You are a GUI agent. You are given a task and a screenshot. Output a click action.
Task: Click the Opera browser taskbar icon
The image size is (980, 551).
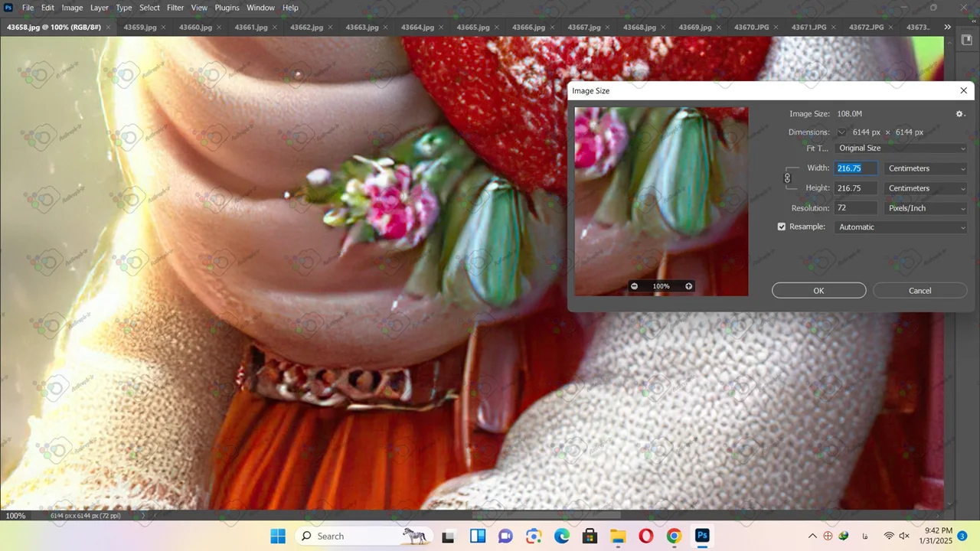tap(645, 536)
